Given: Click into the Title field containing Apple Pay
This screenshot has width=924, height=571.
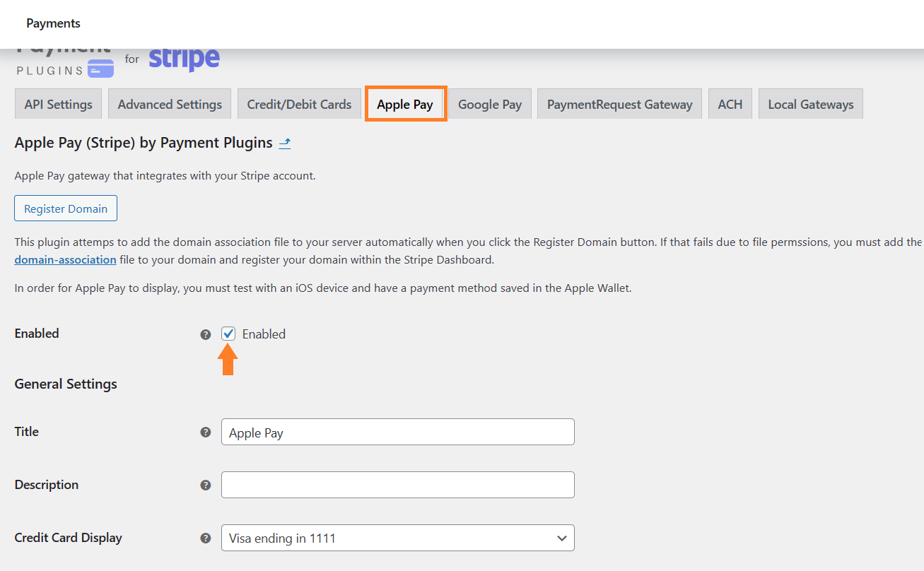Looking at the screenshot, I should (x=397, y=432).
